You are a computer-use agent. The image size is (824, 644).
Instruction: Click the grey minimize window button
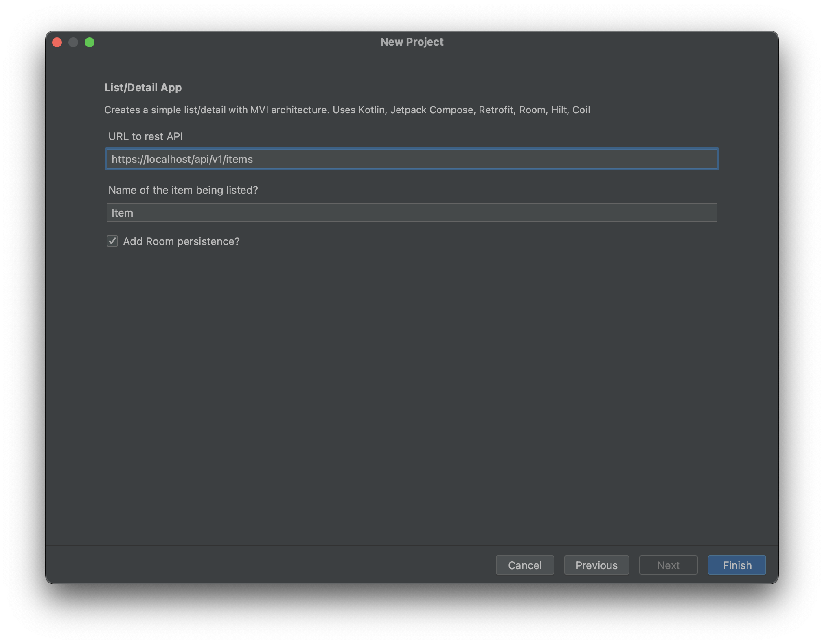pos(73,42)
